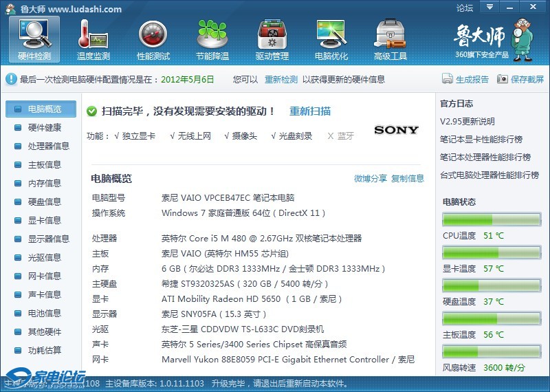Open the 硬件检测 hardware detection tool
This screenshot has width=550, height=392.
34,40
